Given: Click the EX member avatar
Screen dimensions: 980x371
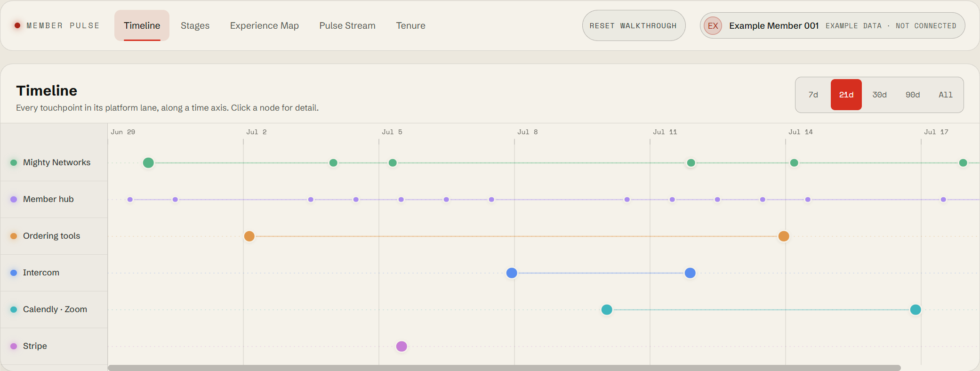Looking at the screenshot, I should click(x=713, y=26).
